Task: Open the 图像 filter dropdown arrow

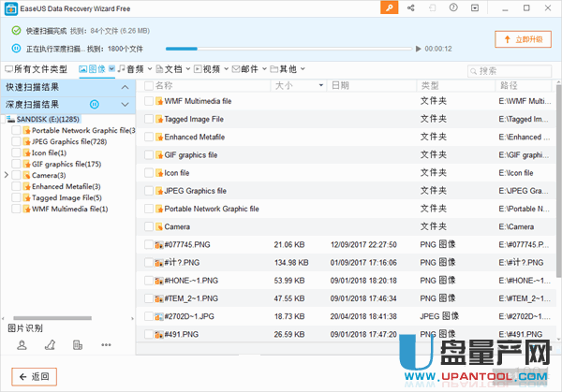Action: click(x=111, y=69)
